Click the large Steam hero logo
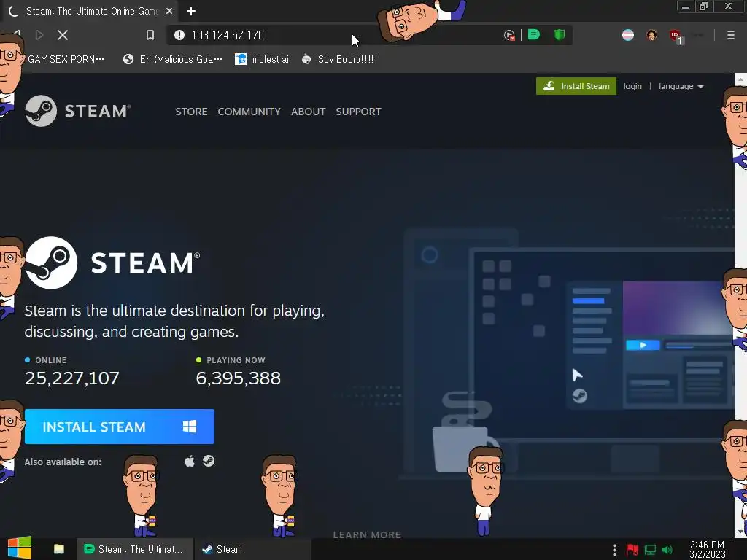This screenshot has width=747, height=560. 112,262
